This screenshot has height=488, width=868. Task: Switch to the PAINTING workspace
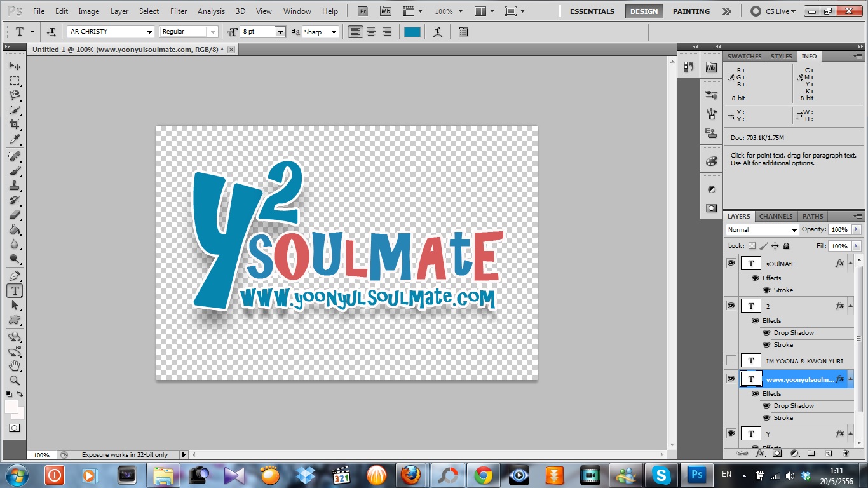click(691, 11)
